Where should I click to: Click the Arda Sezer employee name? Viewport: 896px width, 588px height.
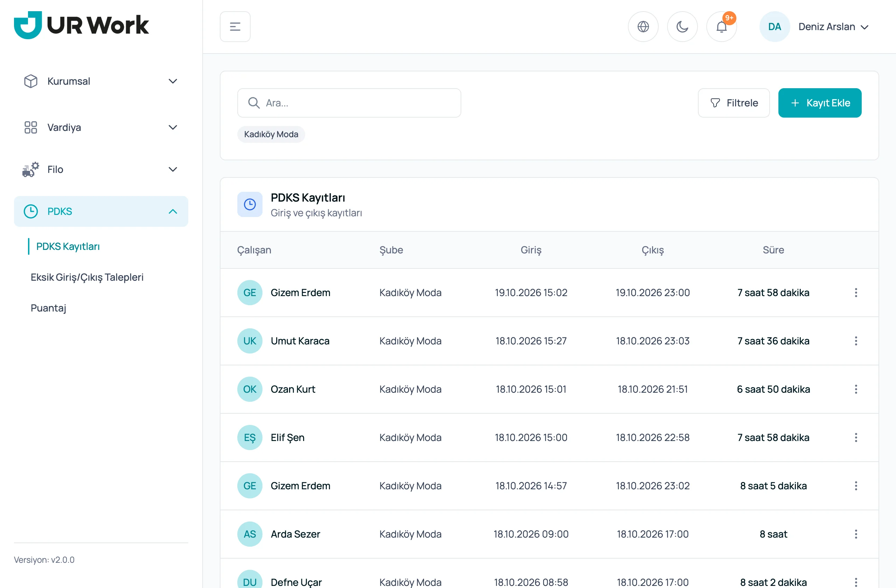coord(295,534)
